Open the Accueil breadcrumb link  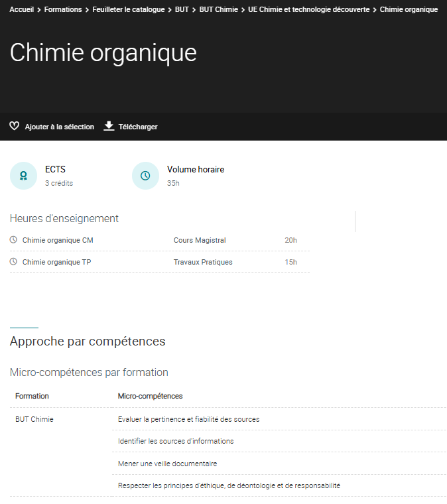coord(21,10)
